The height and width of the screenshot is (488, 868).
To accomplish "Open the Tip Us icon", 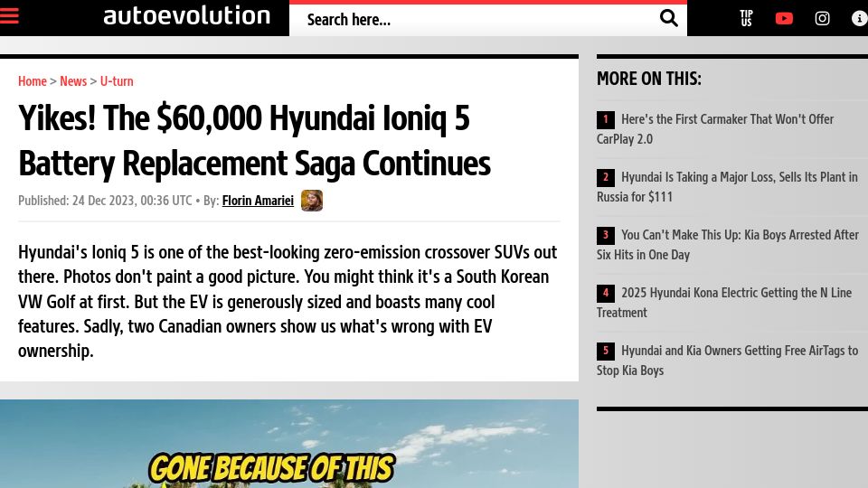I will click(746, 18).
